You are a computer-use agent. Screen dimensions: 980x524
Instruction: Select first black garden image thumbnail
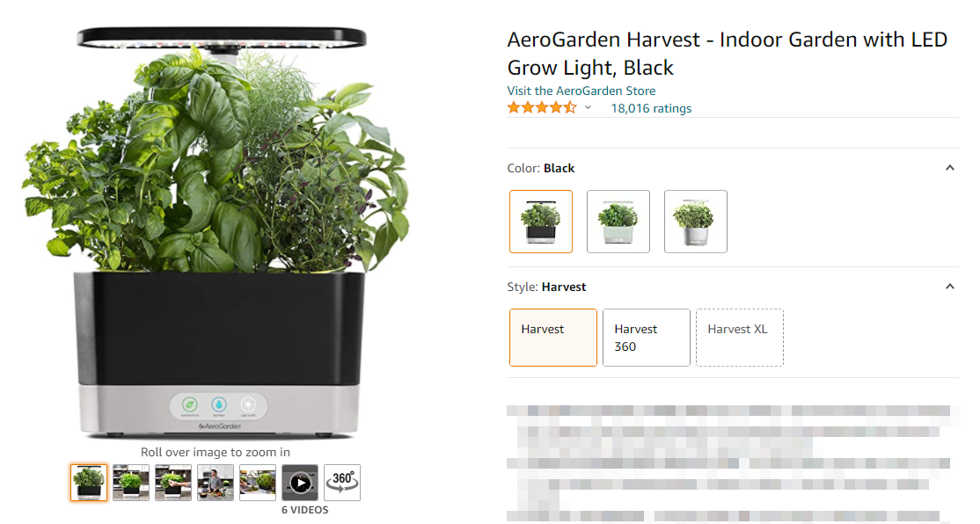pos(89,482)
